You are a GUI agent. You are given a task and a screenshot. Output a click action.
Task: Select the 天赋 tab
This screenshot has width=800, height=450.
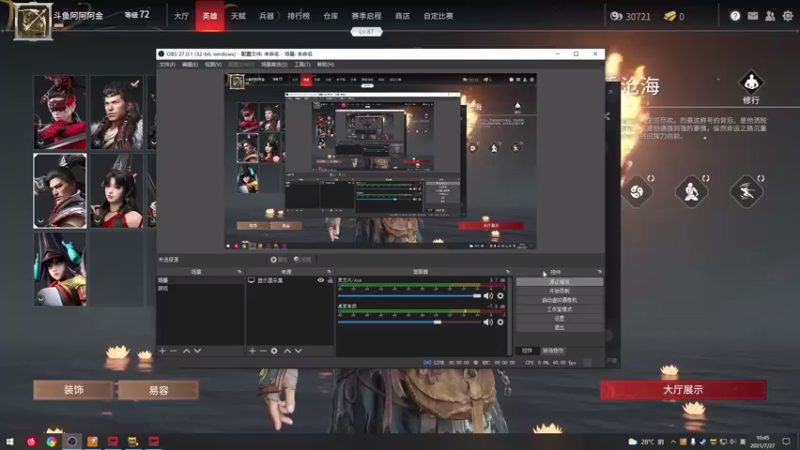tap(238, 16)
